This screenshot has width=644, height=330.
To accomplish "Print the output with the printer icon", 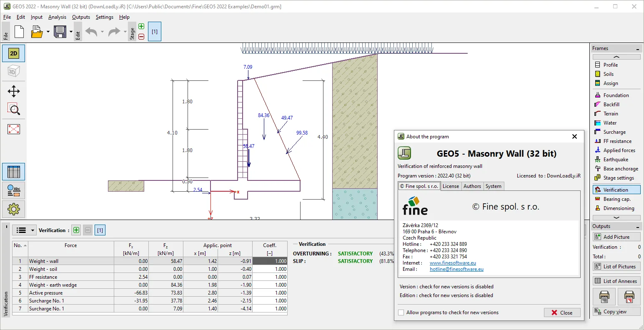I will coord(604,297).
